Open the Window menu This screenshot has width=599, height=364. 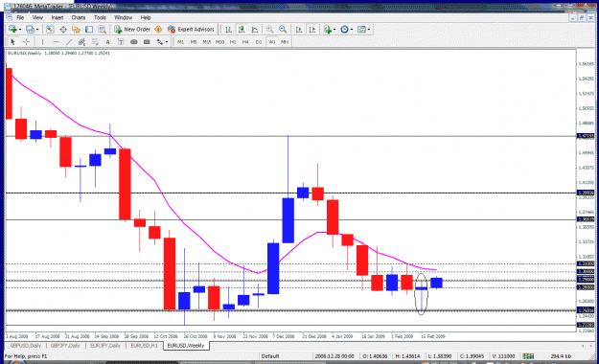coord(124,17)
